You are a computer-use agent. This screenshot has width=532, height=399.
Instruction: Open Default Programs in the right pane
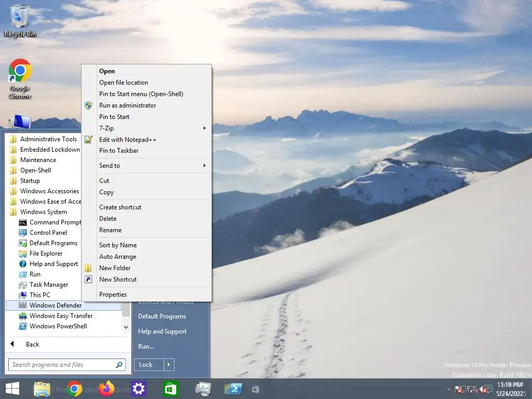162,316
